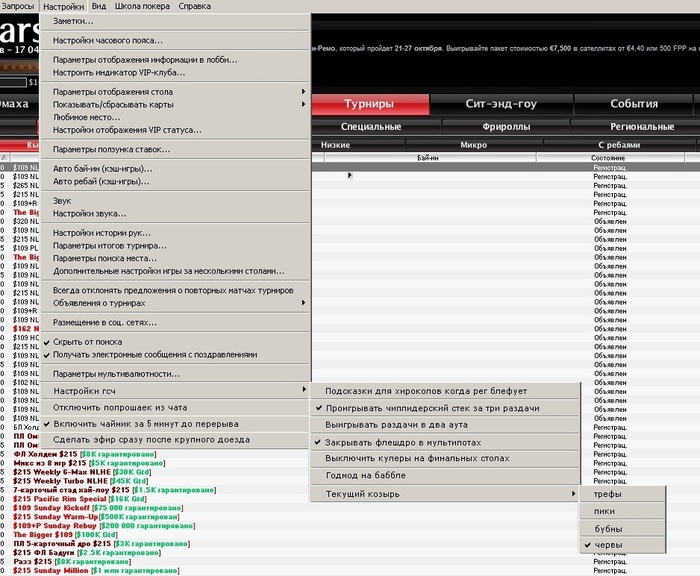This screenshot has height=576, width=700.
Task: Expand 'Объявления о турнирах' submenu
Action: coord(175,303)
